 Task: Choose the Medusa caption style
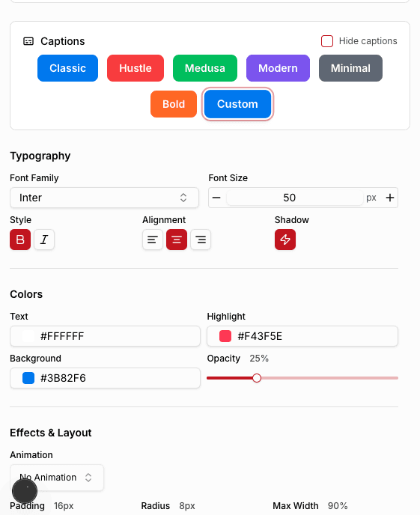(205, 68)
